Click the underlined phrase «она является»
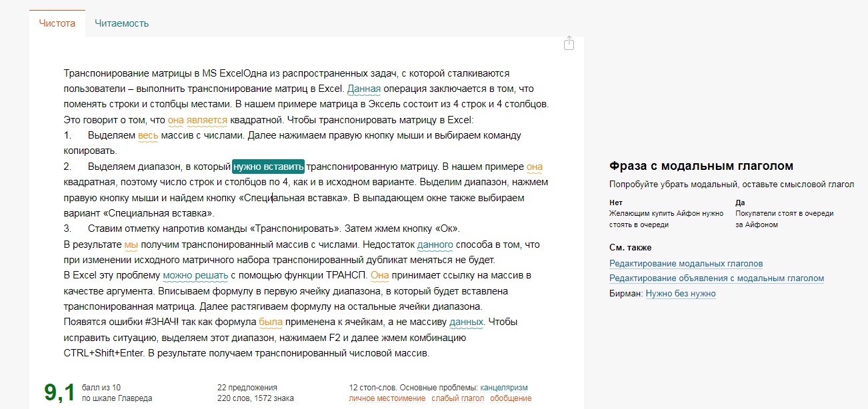The width and height of the screenshot is (868, 409). click(197, 120)
